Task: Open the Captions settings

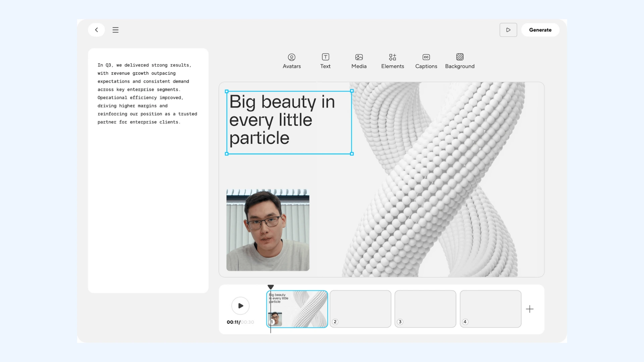Action: pos(426,61)
